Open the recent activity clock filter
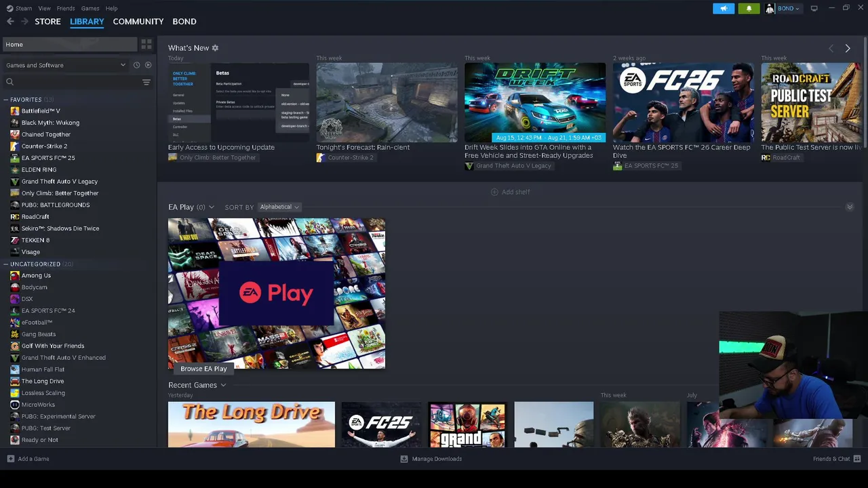The image size is (868, 488). point(136,65)
